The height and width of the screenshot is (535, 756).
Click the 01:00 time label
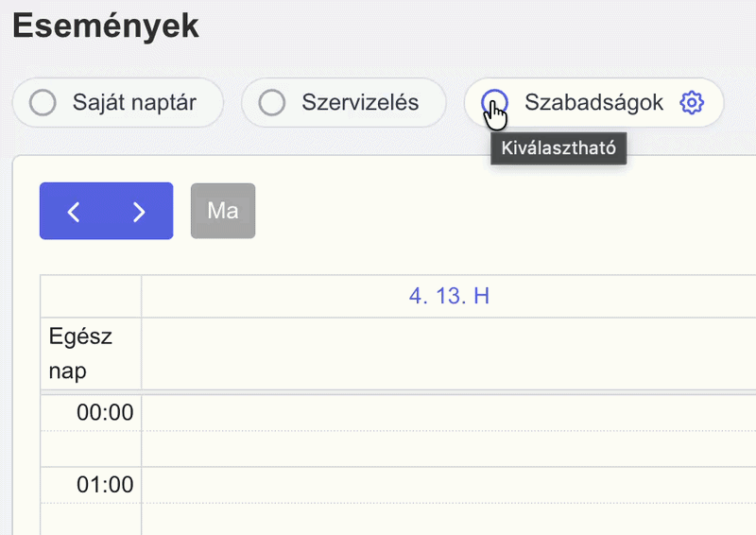[105, 484]
